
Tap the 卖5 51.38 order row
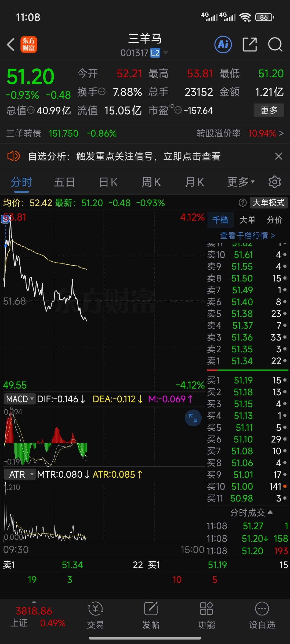click(x=247, y=313)
